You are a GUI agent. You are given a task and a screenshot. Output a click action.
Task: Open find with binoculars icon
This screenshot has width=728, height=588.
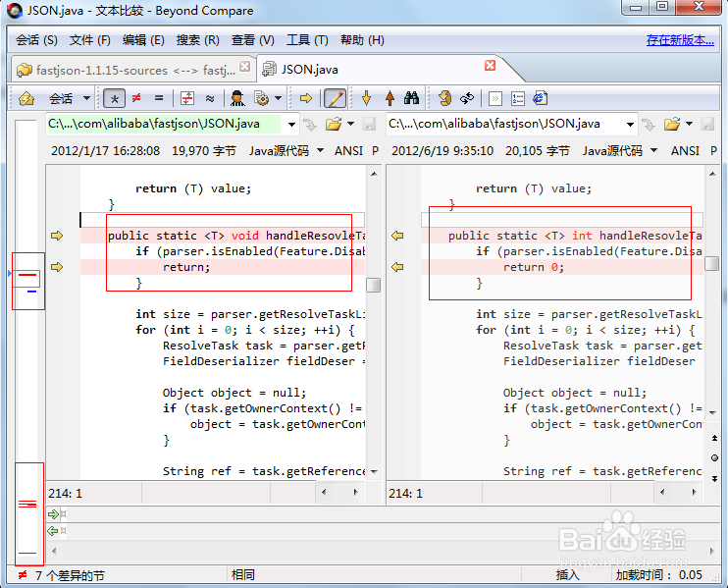pos(411,98)
